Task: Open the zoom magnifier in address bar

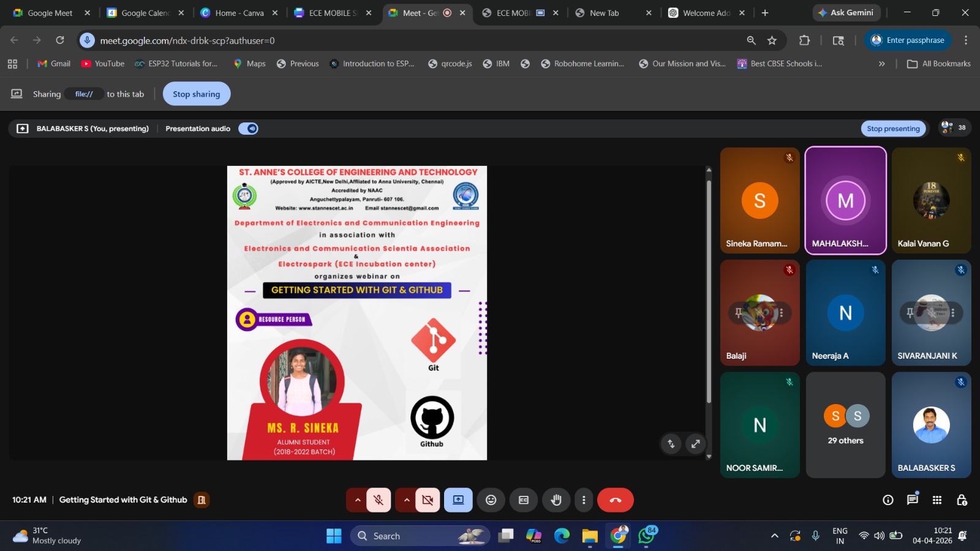Action: pyautogui.click(x=751, y=40)
